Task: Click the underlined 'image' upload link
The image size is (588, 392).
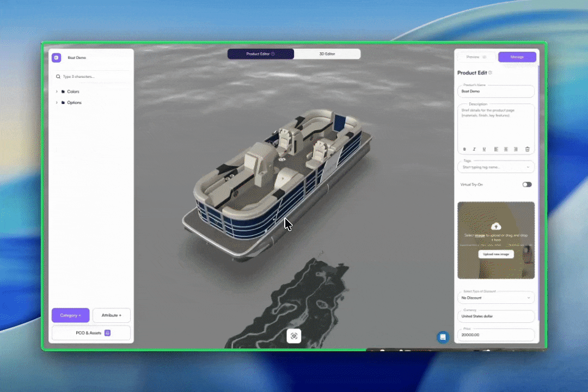Action: (x=480, y=236)
